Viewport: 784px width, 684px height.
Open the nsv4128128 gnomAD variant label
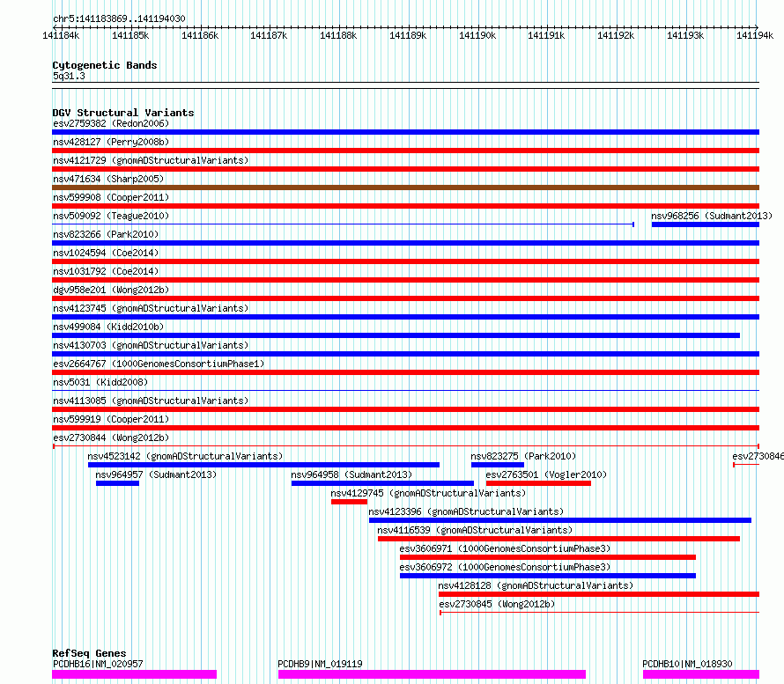pyautogui.click(x=536, y=585)
